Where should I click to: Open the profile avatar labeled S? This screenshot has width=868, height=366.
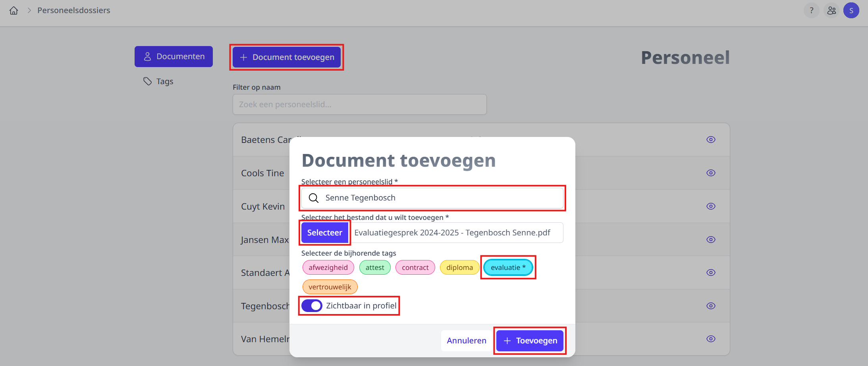[x=851, y=10]
